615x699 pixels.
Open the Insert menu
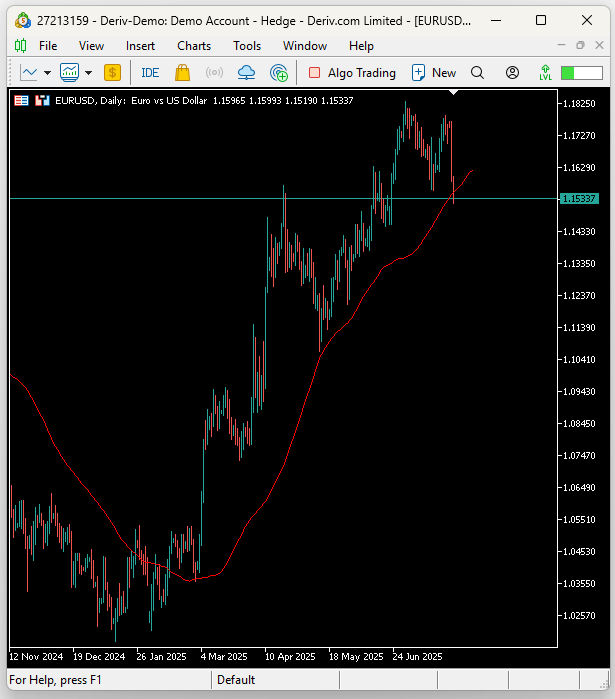140,46
